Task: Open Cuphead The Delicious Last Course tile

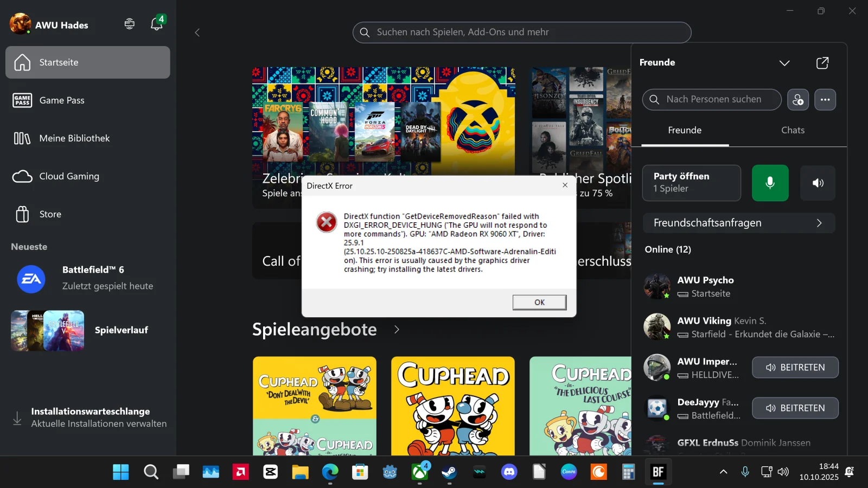Action: coord(580,406)
